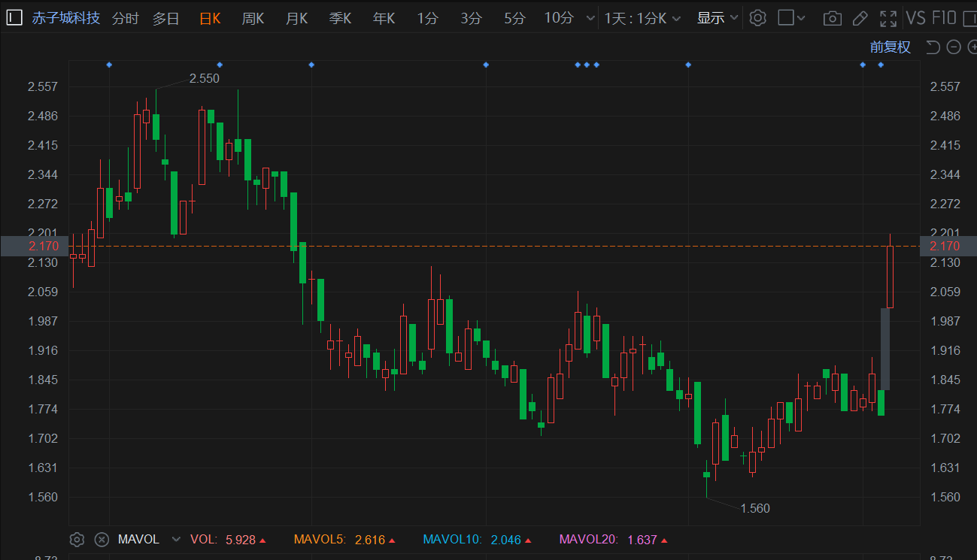Open the F10 company info
The image size is (977, 560).
point(944,18)
